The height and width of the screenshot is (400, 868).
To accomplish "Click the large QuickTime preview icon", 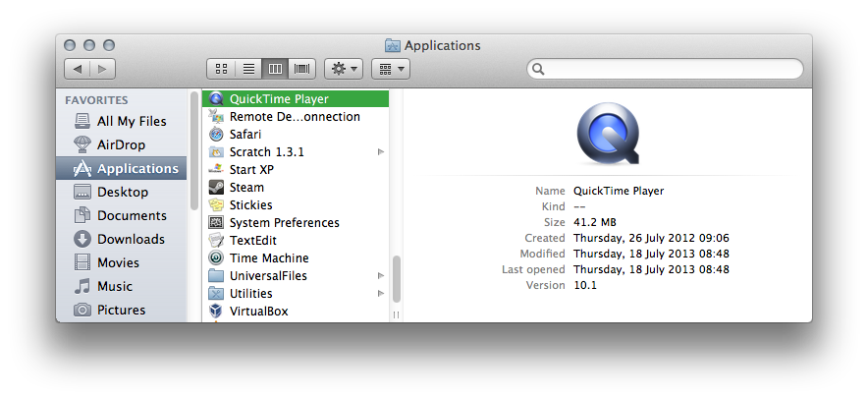I will pos(608,134).
